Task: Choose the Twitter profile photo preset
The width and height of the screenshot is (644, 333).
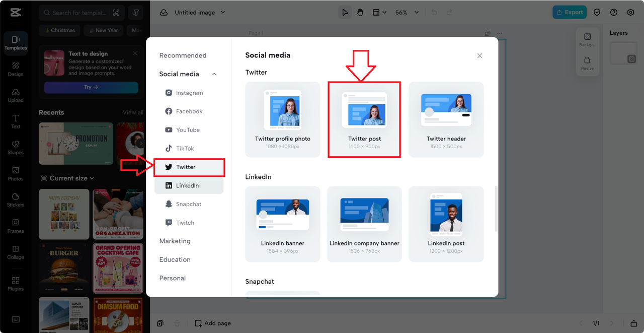Action: click(283, 119)
